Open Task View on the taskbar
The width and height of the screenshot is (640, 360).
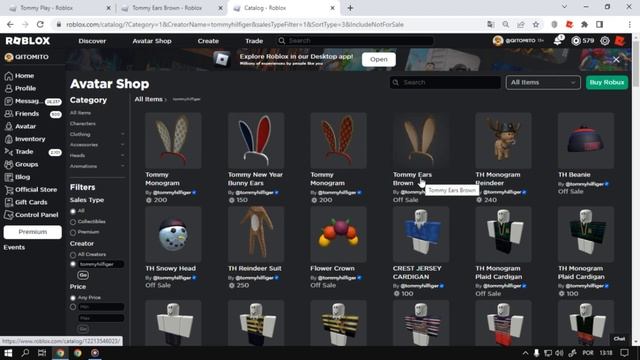click(x=42, y=353)
